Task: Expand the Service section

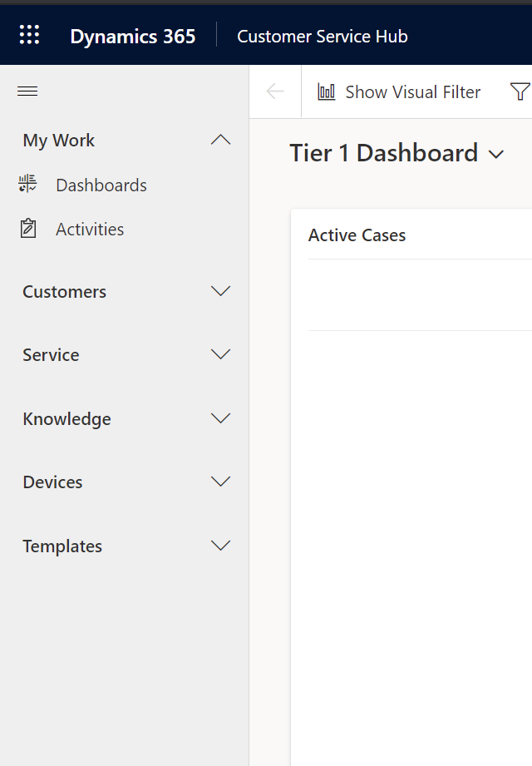Action: pyautogui.click(x=220, y=354)
